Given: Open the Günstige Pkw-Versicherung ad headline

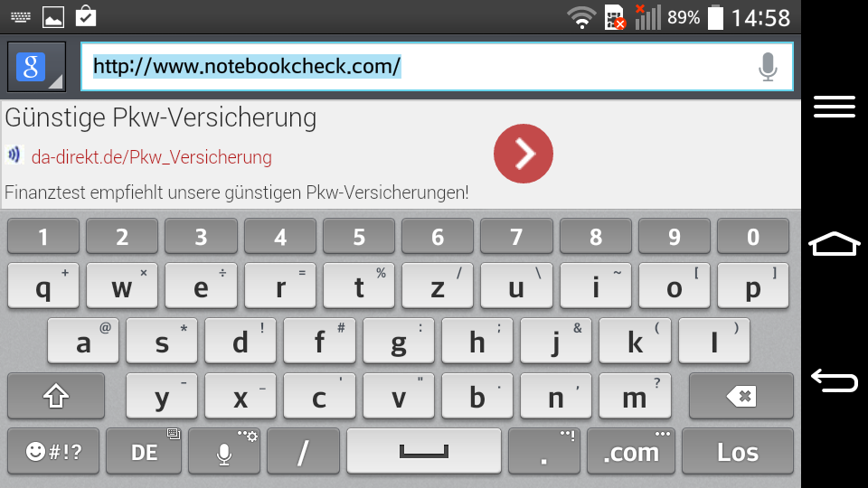Looking at the screenshot, I should coord(161,117).
